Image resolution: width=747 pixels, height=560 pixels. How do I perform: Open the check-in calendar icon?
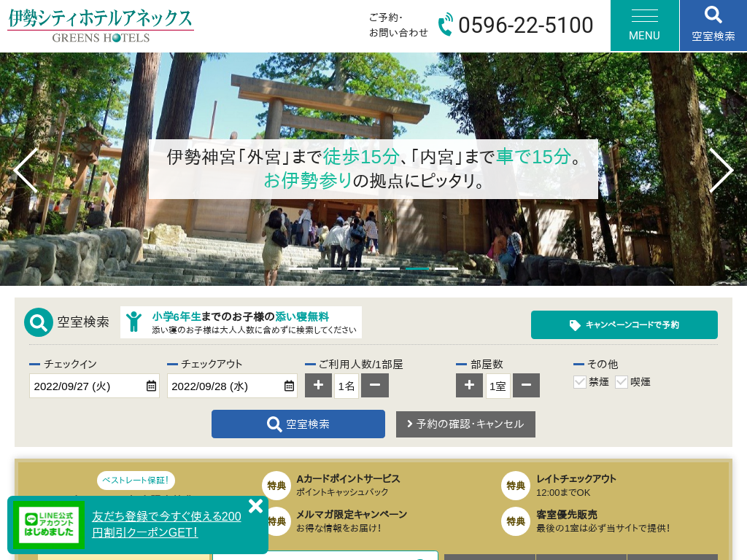click(x=151, y=386)
